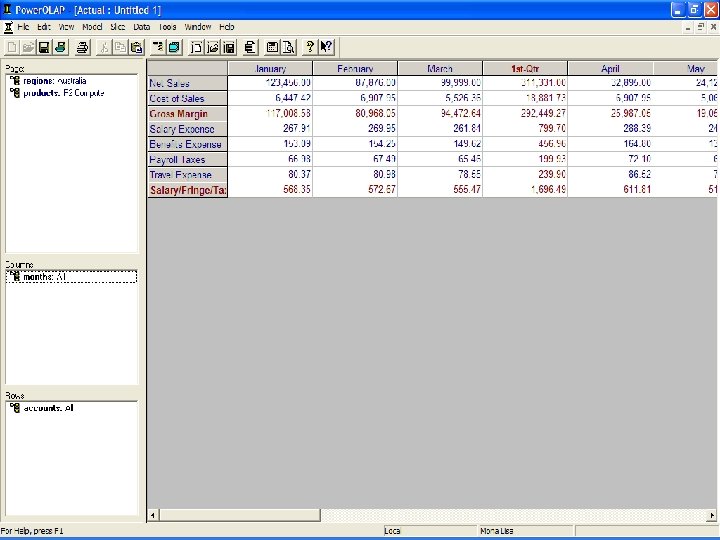Click the Open folder toolbar icon
The image size is (720, 540).
pyautogui.click(x=28, y=47)
